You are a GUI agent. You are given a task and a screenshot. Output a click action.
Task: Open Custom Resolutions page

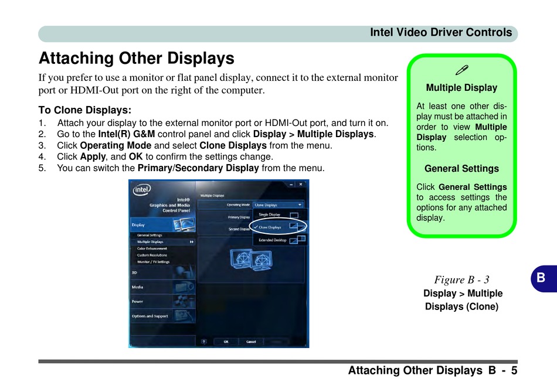coord(152,255)
